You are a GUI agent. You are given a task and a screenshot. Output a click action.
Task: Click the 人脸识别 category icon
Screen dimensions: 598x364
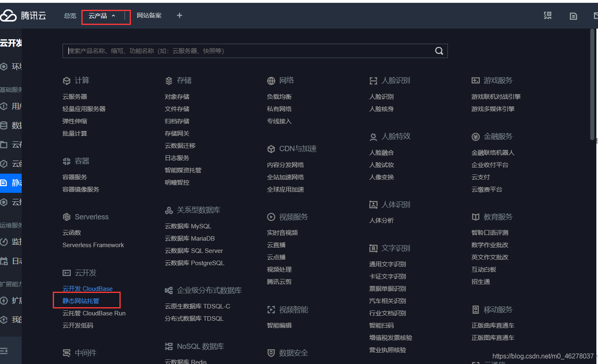coord(373,81)
